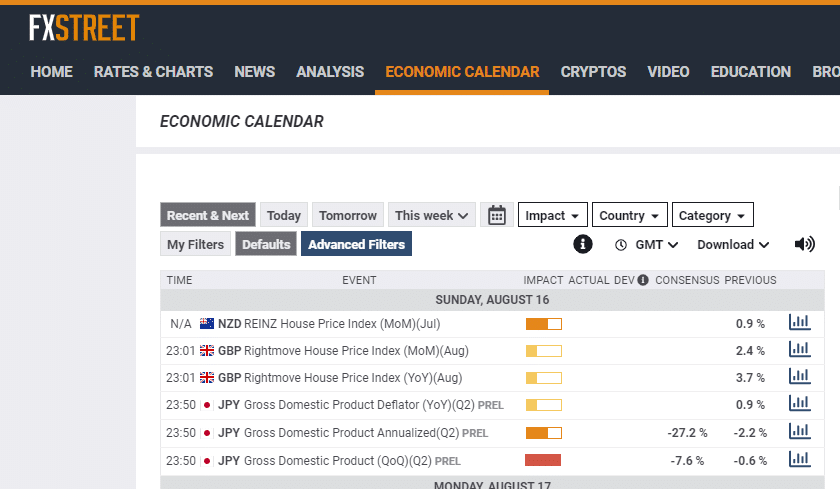Open chart for REINZ House Price Index
Screen dimensions: 840x489
tap(799, 323)
